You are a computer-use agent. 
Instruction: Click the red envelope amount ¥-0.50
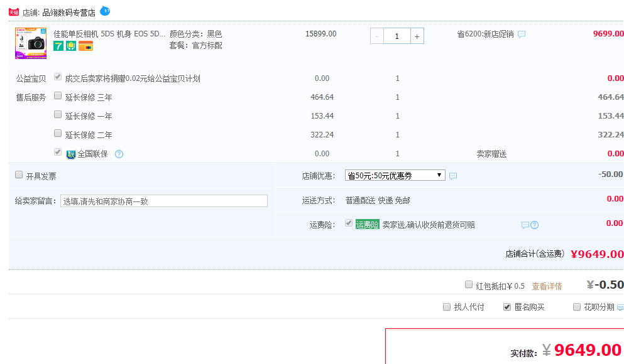point(605,285)
